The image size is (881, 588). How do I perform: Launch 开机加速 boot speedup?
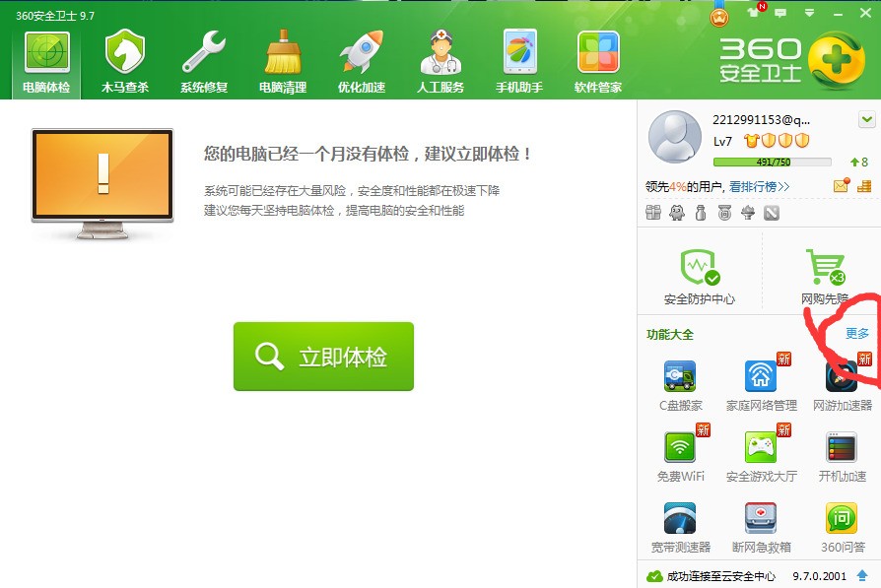842,457
